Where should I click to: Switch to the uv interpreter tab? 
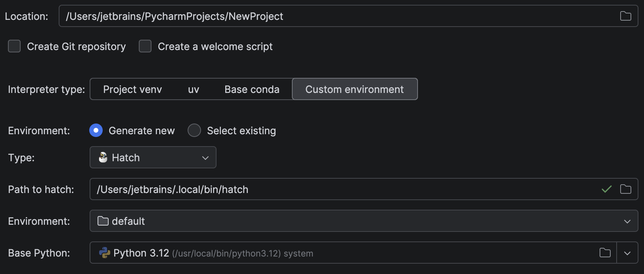pyautogui.click(x=193, y=89)
